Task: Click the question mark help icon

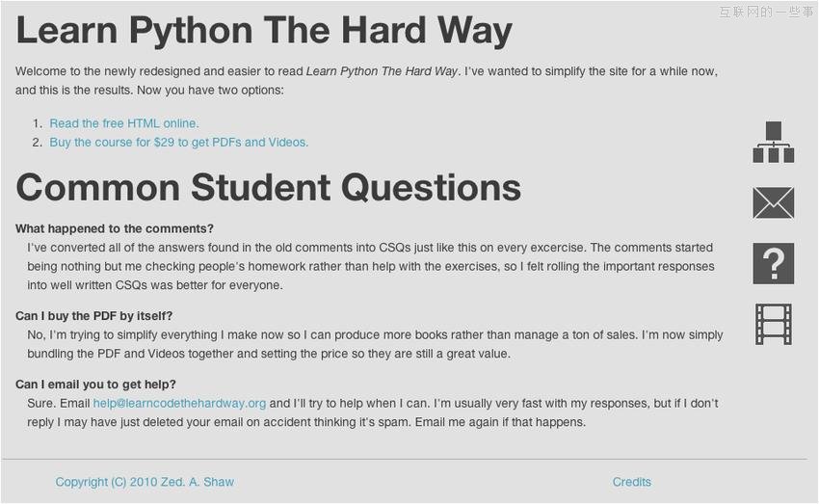Action: click(773, 263)
